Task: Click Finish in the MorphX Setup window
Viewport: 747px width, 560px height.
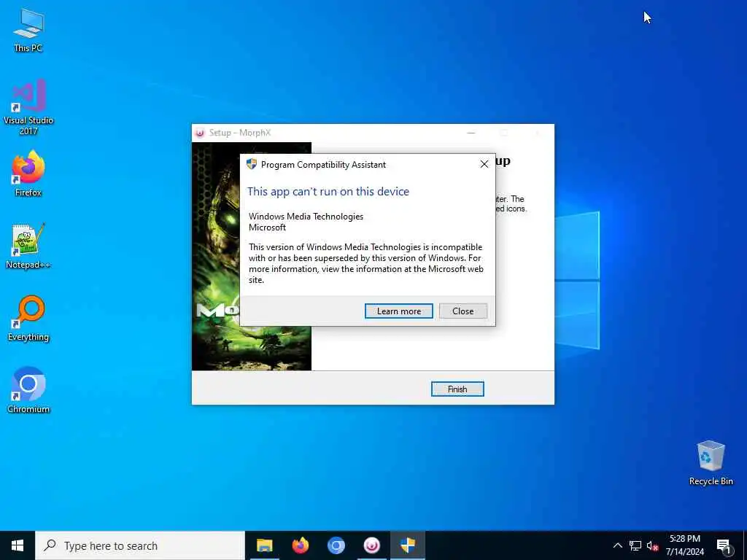Action: [457, 389]
